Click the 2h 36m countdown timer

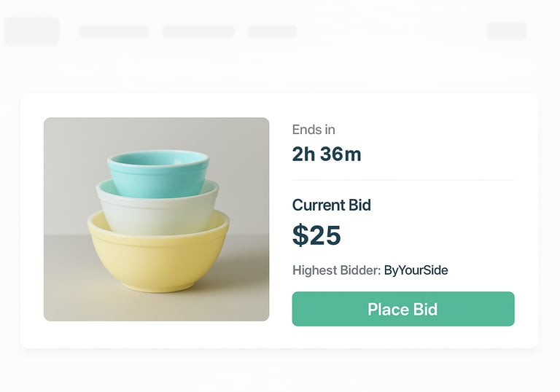click(326, 154)
